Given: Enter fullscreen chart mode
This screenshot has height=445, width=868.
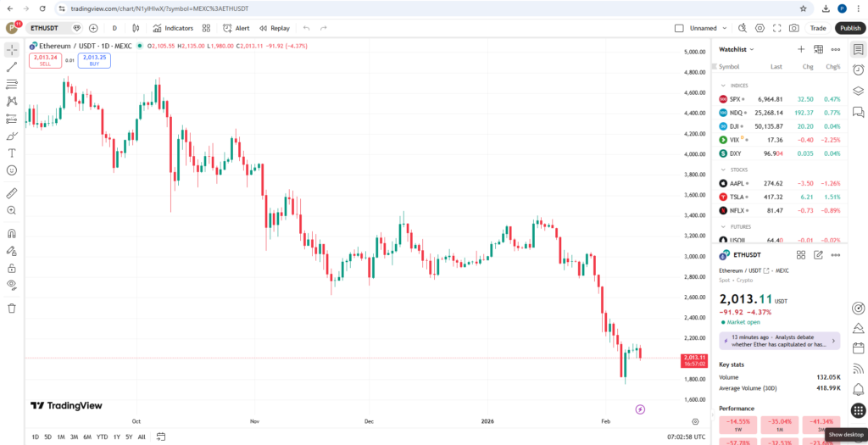Looking at the screenshot, I should (776, 28).
